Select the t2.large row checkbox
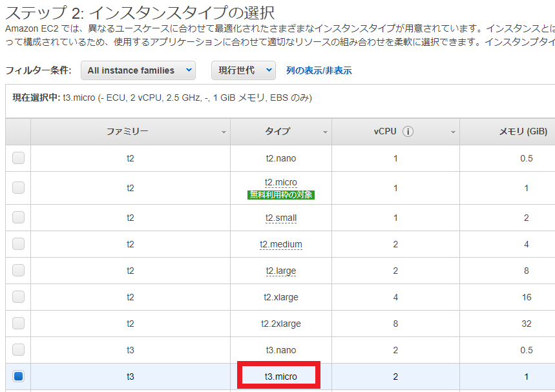This screenshot has width=555, height=392. click(x=18, y=271)
